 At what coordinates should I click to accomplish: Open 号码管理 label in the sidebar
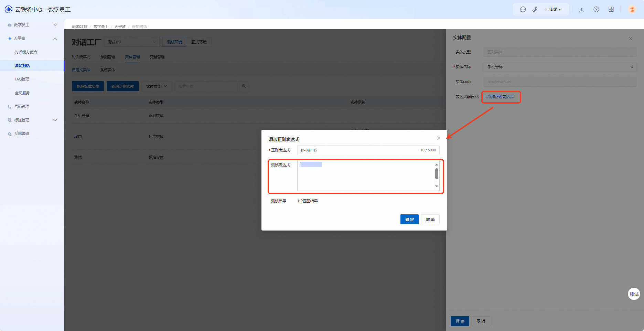22,107
